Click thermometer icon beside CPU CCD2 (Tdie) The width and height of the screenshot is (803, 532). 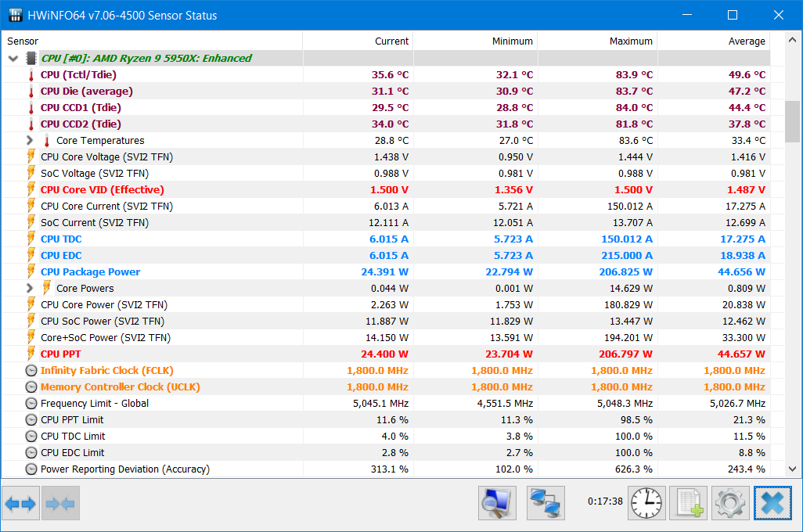click(x=31, y=124)
